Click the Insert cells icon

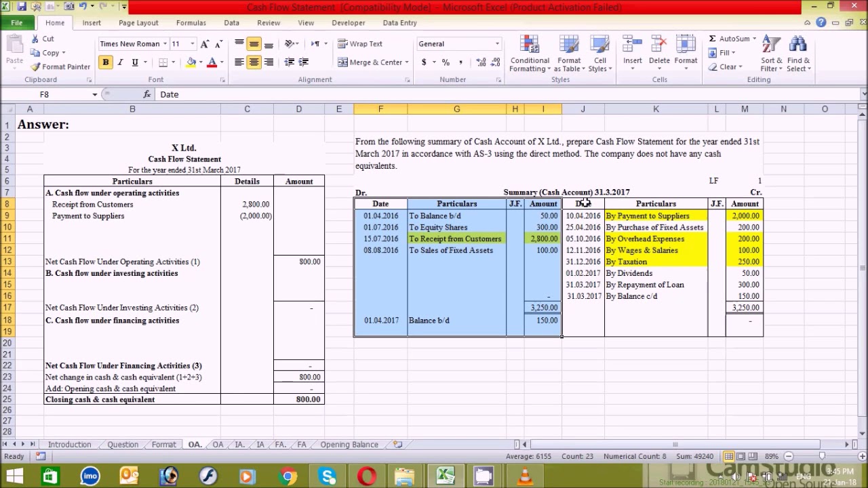coord(632,45)
